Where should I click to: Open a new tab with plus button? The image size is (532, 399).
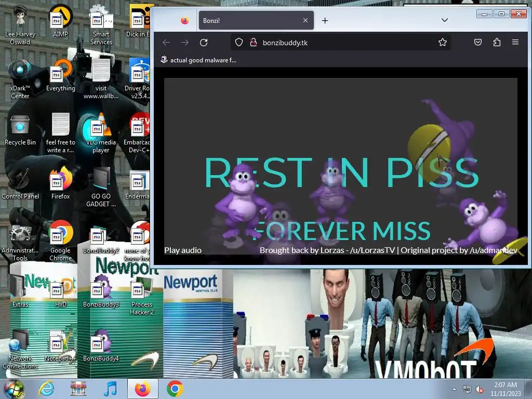325,21
